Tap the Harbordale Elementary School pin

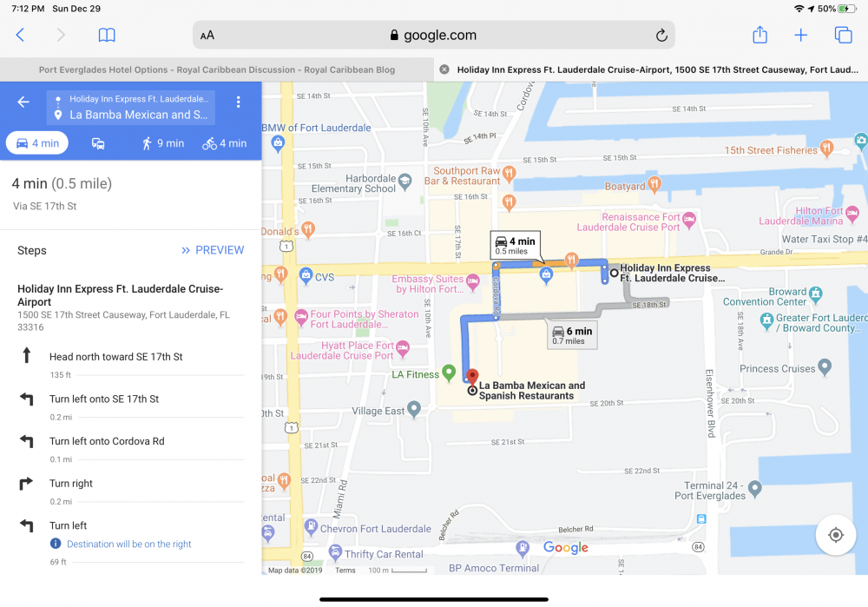click(405, 181)
